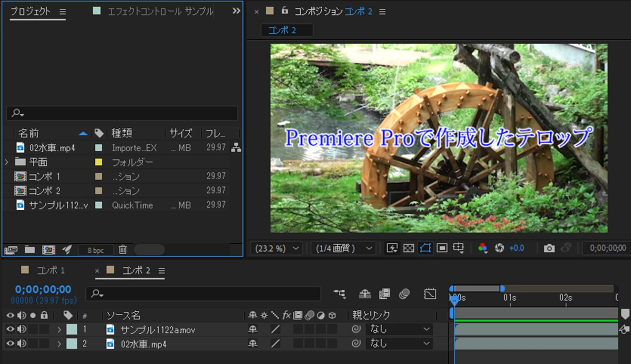The image size is (631, 364).
Task: Expand the 平面 folder in Project panel
Action: point(7,162)
